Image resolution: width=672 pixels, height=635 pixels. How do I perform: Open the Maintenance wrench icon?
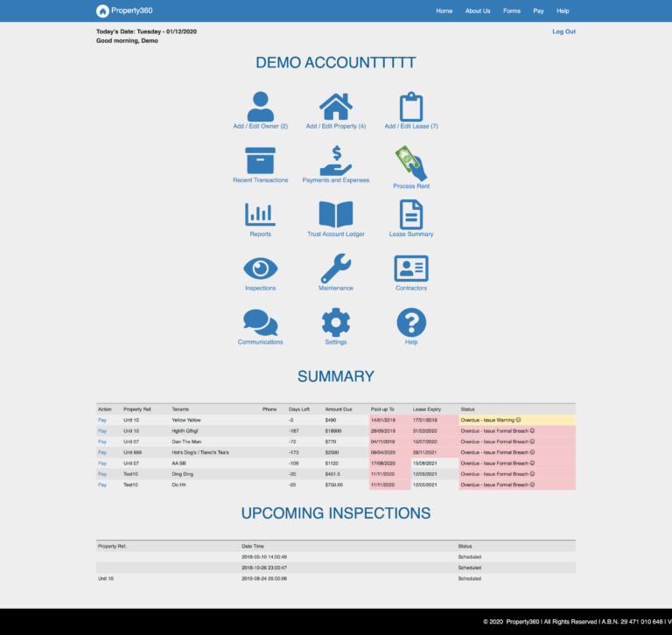click(x=336, y=269)
